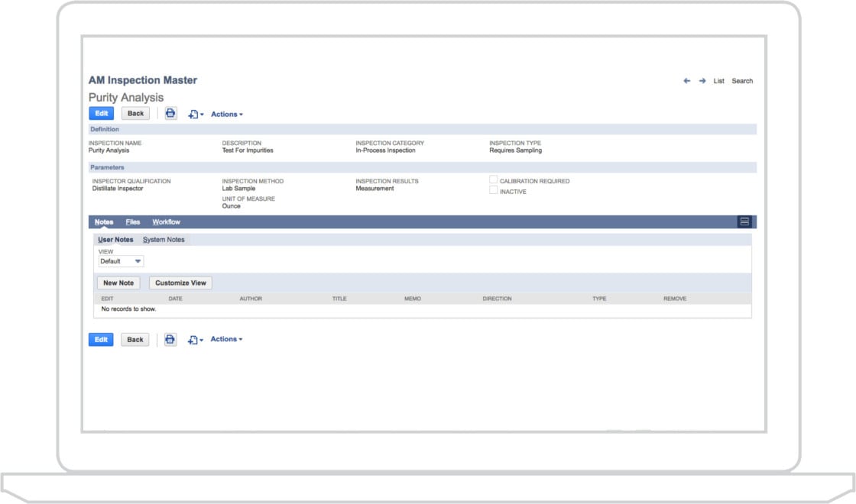Click the bottom Back button

135,339
